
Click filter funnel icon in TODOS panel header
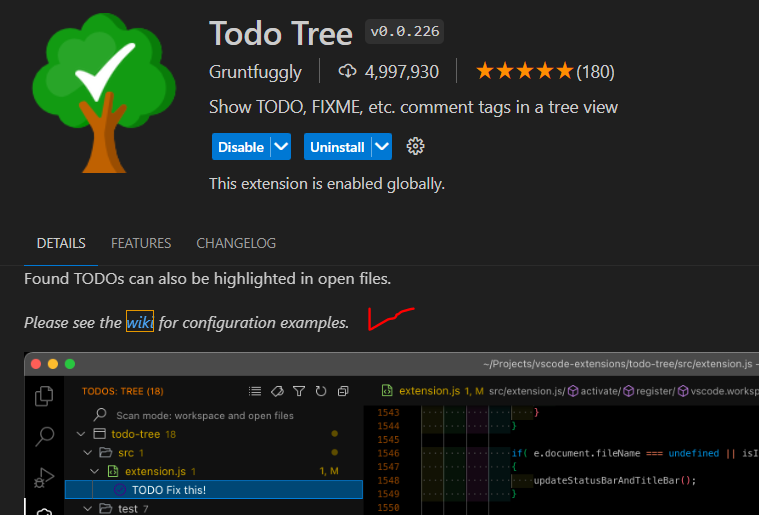pyautogui.click(x=299, y=391)
